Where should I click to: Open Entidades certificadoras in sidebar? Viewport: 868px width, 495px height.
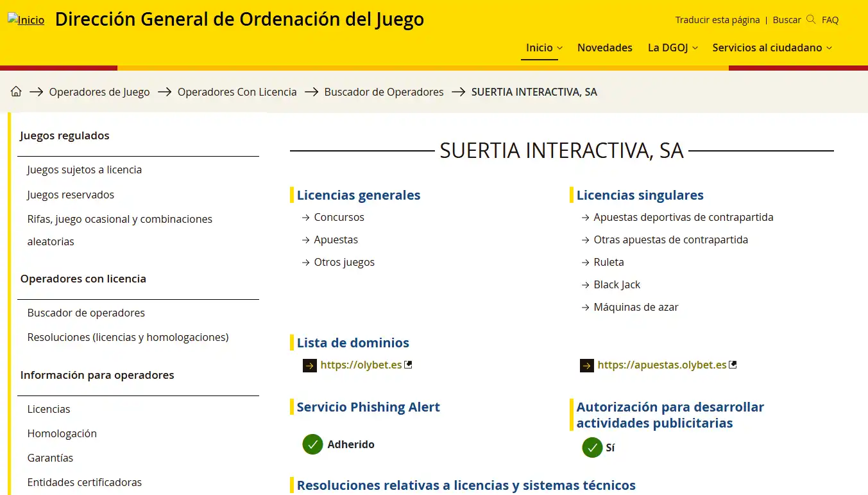85,482
